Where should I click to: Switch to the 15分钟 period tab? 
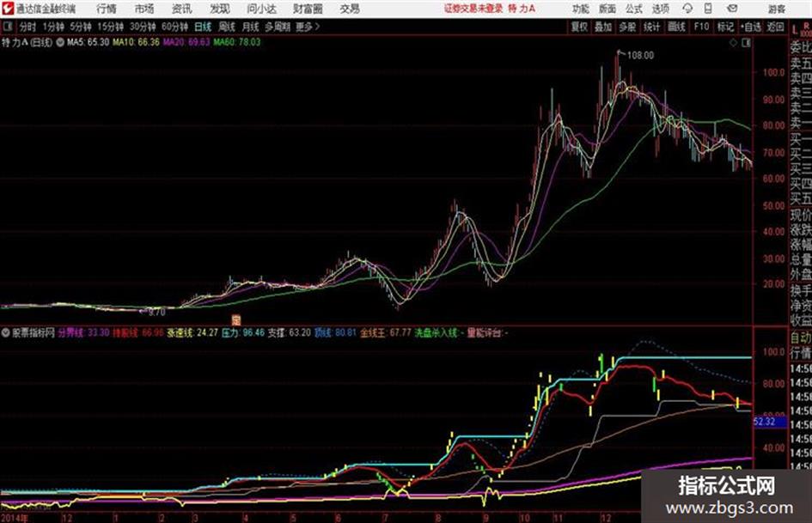(x=110, y=27)
